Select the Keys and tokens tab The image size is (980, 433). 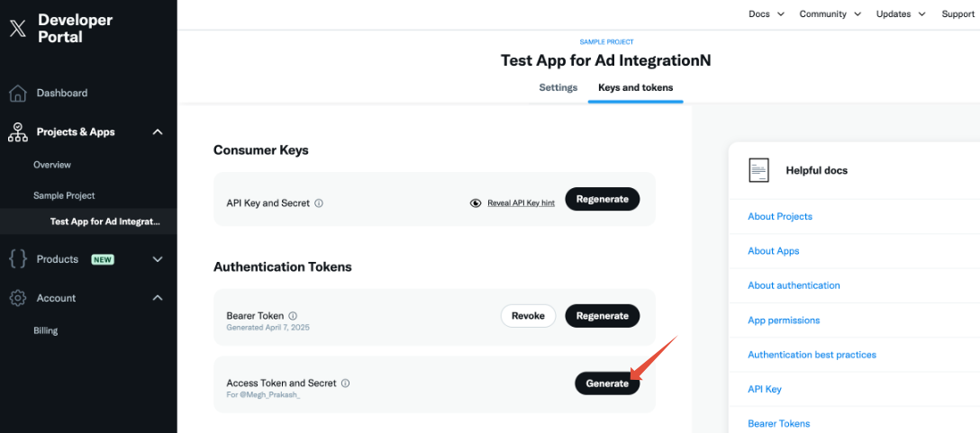click(x=636, y=87)
